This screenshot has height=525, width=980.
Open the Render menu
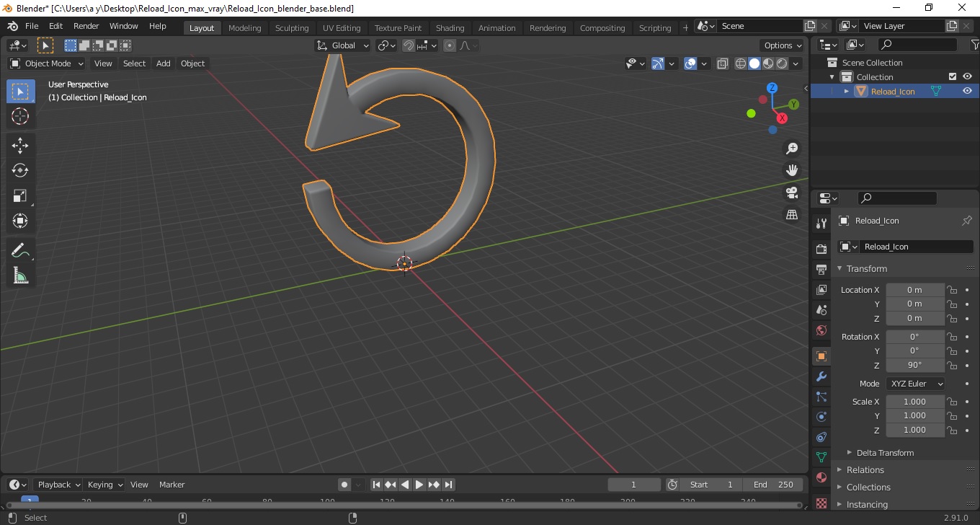coord(86,26)
